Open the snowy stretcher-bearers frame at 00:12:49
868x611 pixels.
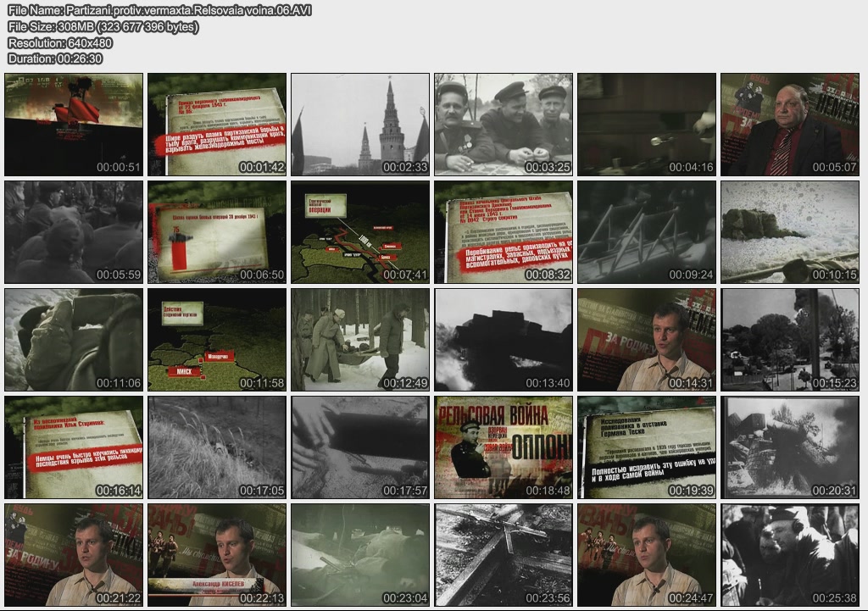click(360, 340)
